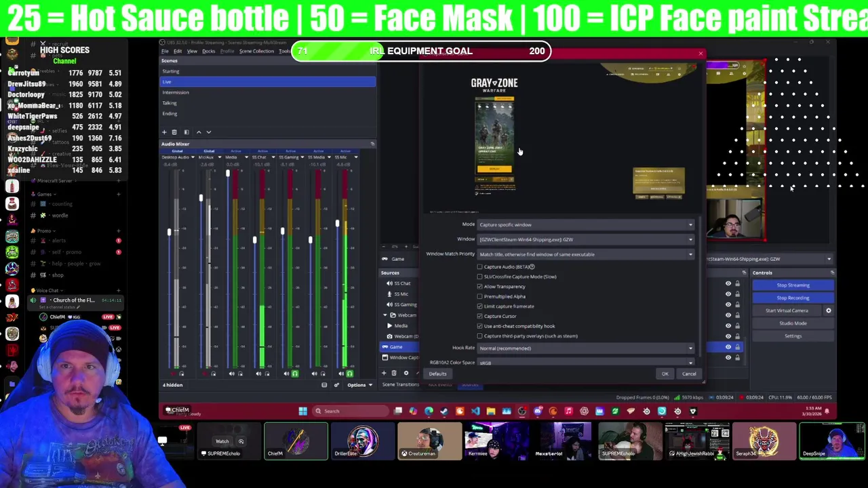Open Window Match Priority dropdown
Viewport: 868px width, 488px height.
pos(587,254)
